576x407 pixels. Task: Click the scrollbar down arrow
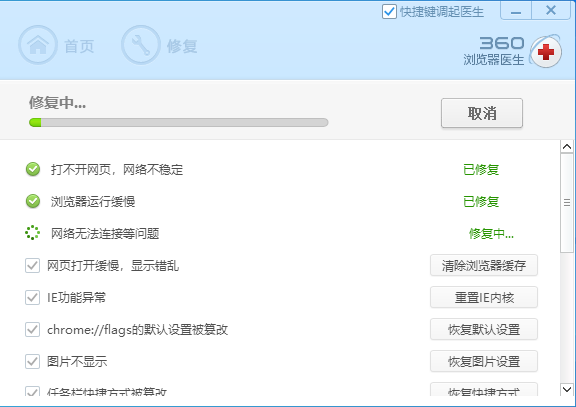567,389
